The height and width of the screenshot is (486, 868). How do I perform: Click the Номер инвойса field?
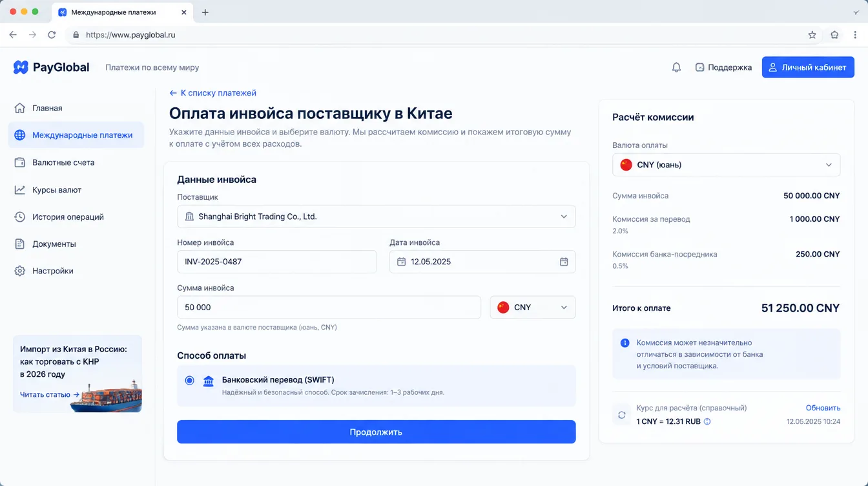[276, 262]
